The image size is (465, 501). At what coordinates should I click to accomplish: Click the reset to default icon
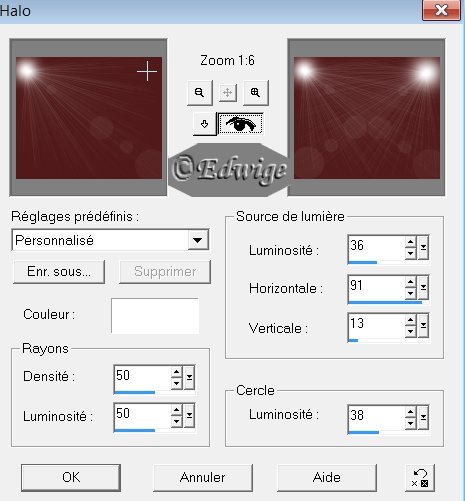point(420,478)
